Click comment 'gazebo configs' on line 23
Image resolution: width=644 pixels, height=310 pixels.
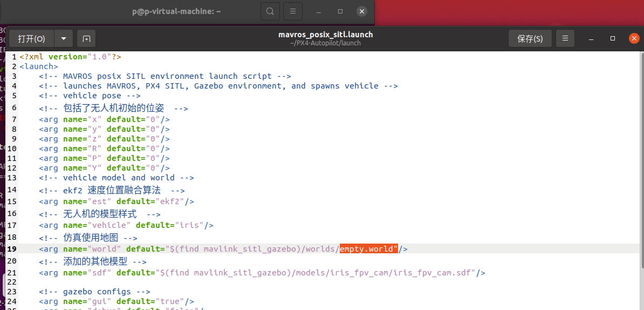pyautogui.click(x=95, y=292)
